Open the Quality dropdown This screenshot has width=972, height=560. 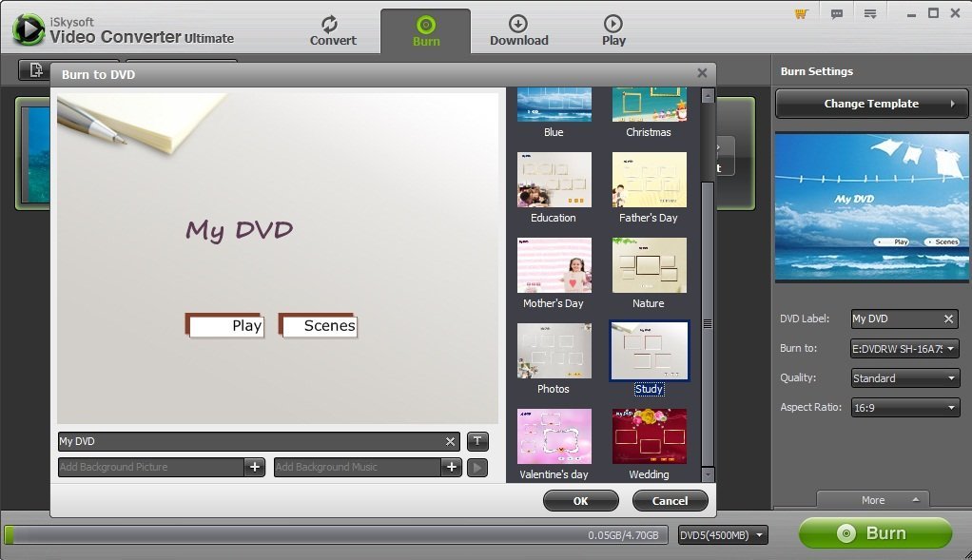(x=904, y=377)
